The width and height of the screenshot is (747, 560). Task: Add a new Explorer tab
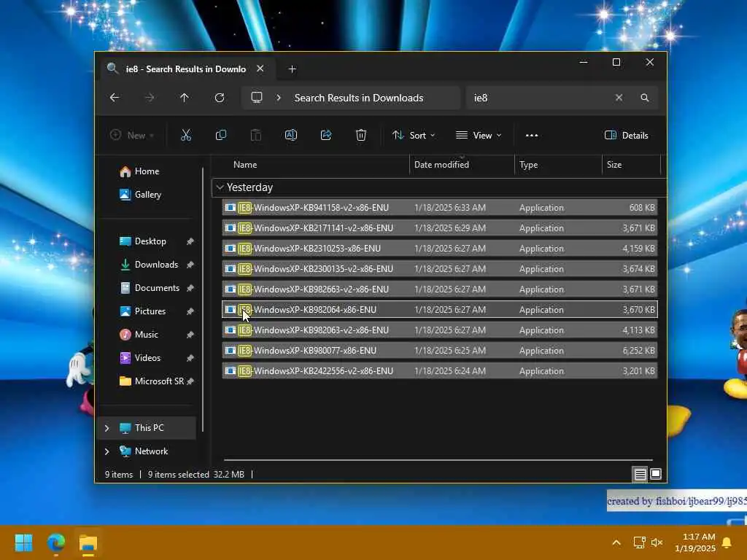click(292, 69)
